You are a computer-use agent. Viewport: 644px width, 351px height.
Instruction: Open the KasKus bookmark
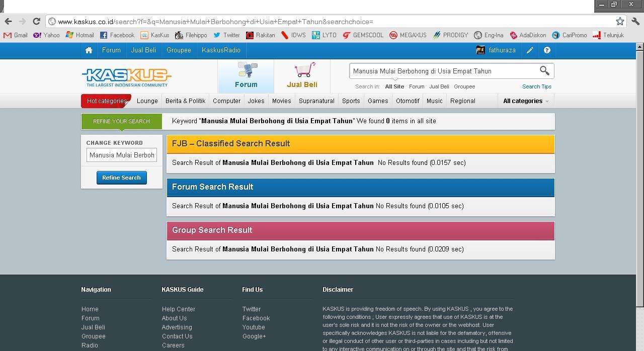click(x=155, y=35)
